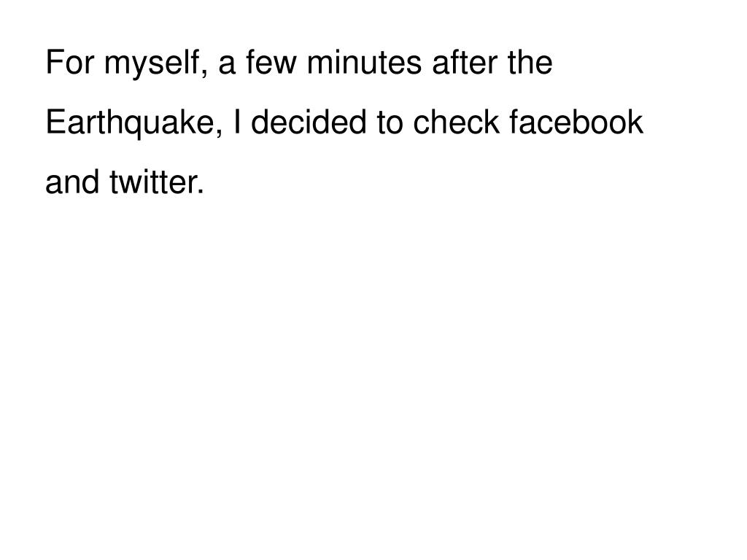Image resolution: width=747 pixels, height=560 pixels.
Task: Click the word "For" in the first line
Action: pos(70,63)
